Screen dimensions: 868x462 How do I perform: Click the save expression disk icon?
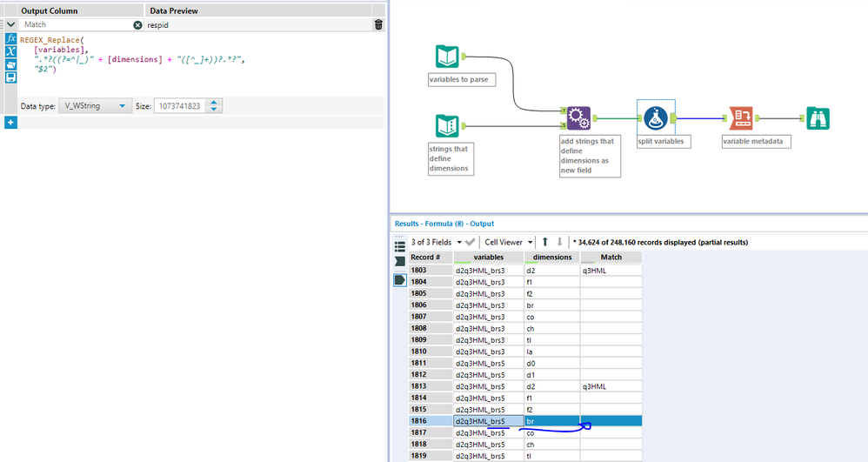(10, 77)
